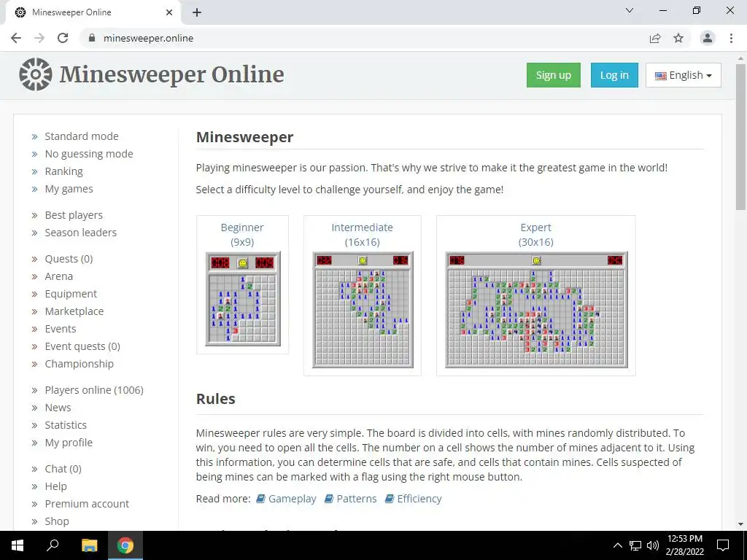Open the Chrome profile avatar
The width and height of the screenshot is (747, 560).
pos(708,38)
